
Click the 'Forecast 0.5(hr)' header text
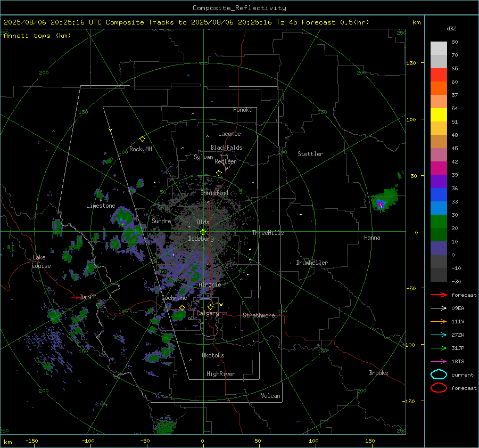pyautogui.click(x=335, y=22)
